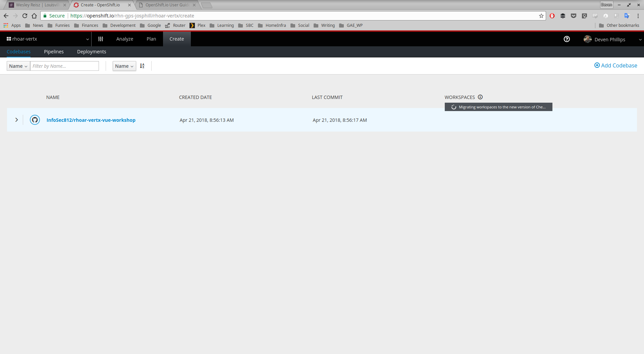Open a new browser tab
Viewport: 644px width, 354px height.
[x=207, y=5]
